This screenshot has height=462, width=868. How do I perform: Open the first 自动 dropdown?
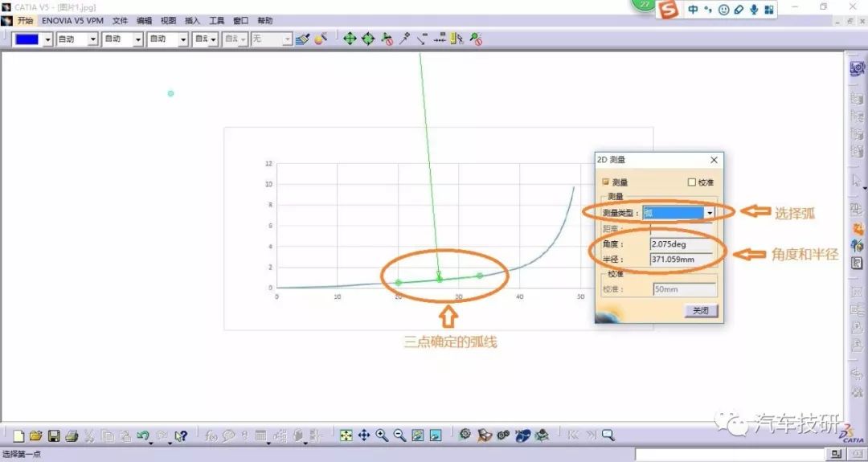[77, 39]
